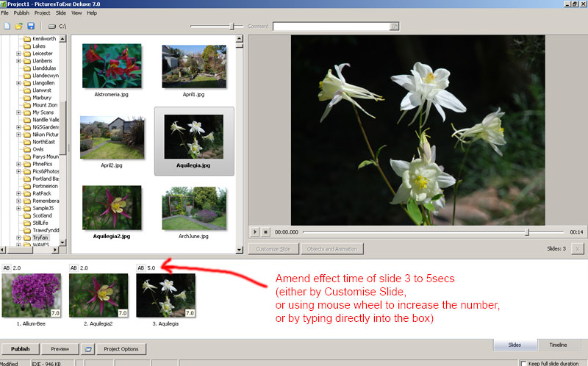This screenshot has height=366, width=588.
Task: Click the New project icon
Action: point(7,26)
